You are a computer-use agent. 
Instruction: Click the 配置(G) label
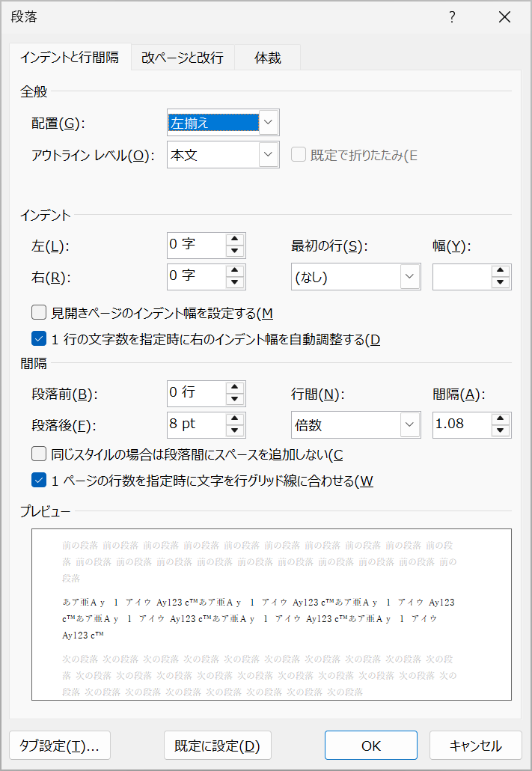point(58,124)
